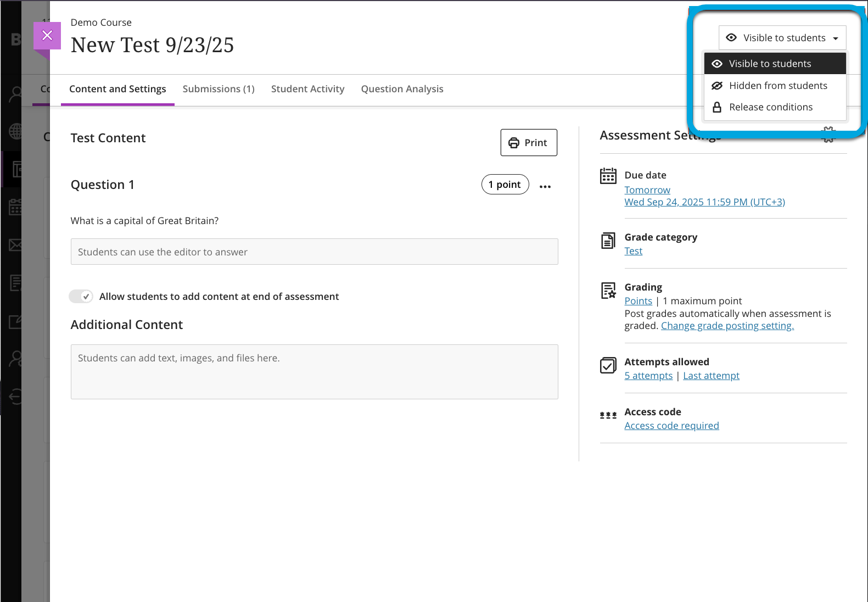
Task: Click the Grade category document icon
Action: coord(608,241)
